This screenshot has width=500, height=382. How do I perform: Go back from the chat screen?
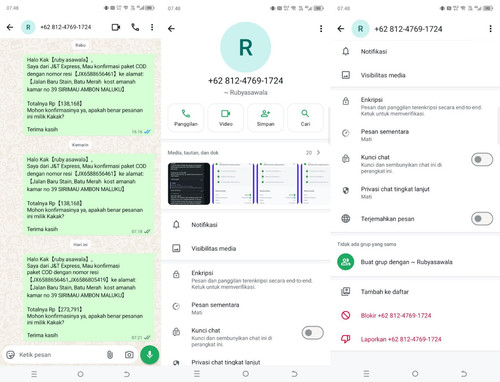coord(10,27)
